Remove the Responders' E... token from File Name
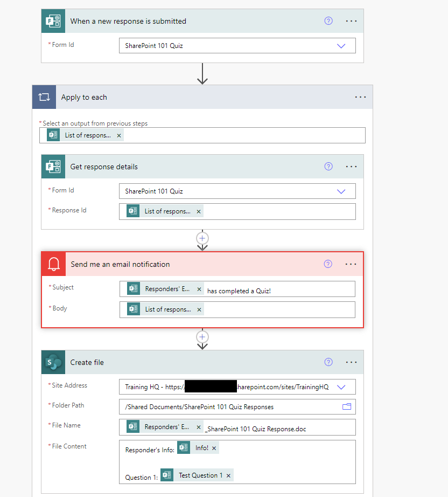This screenshot has height=497, width=448. [199, 427]
